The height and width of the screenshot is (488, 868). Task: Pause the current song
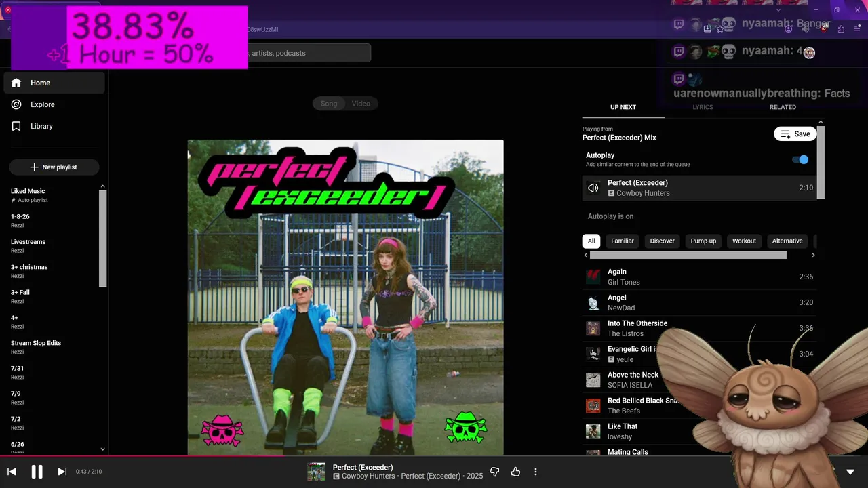click(x=37, y=472)
